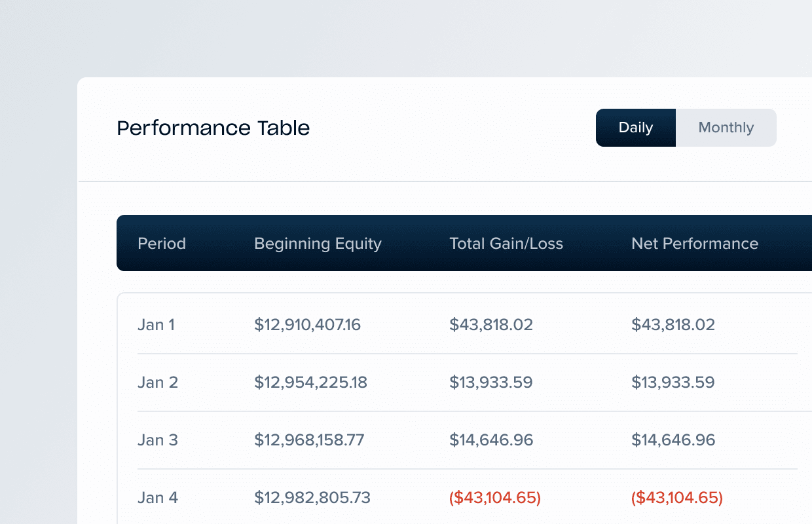Click the Performance Table title
The image size is (812, 524).
(x=213, y=128)
